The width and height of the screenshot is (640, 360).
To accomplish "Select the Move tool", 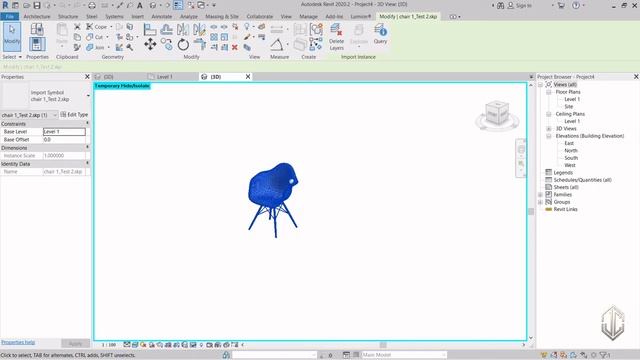I will tap(150, 44).
